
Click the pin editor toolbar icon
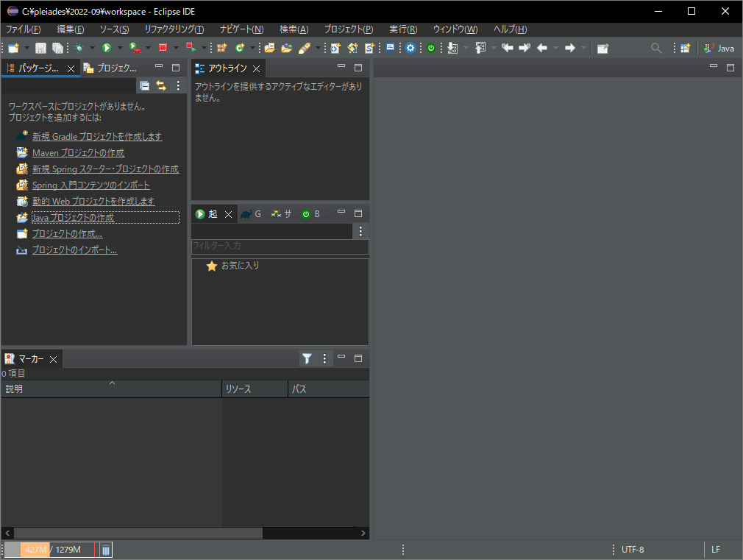(x=602, y=49)
